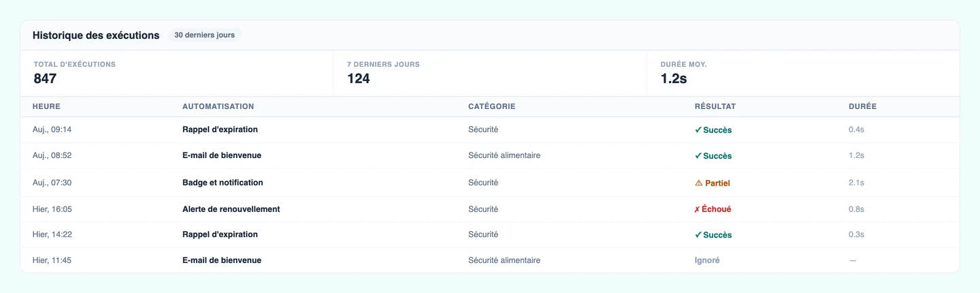Select the 'Hier, 16:05' time cell
The image size is (980, 293).
pos(52,209)
